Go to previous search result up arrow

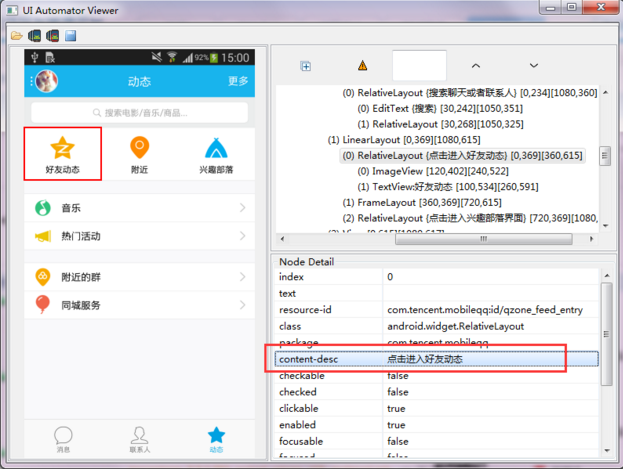476,66
